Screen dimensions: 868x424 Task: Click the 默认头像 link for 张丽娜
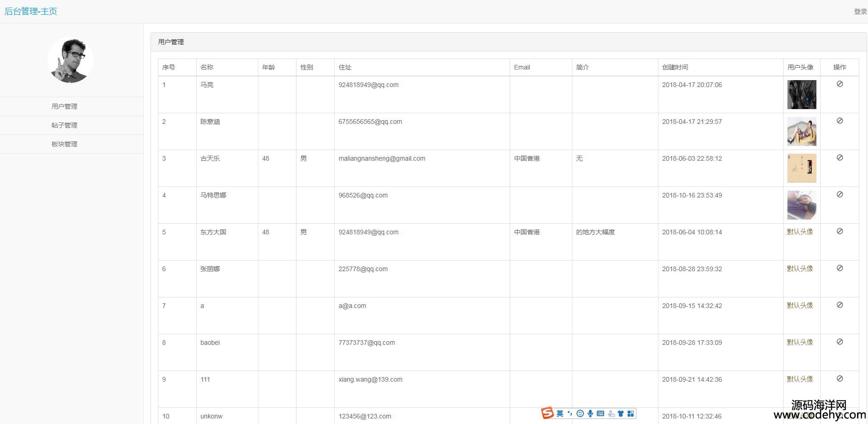[800, 268]
